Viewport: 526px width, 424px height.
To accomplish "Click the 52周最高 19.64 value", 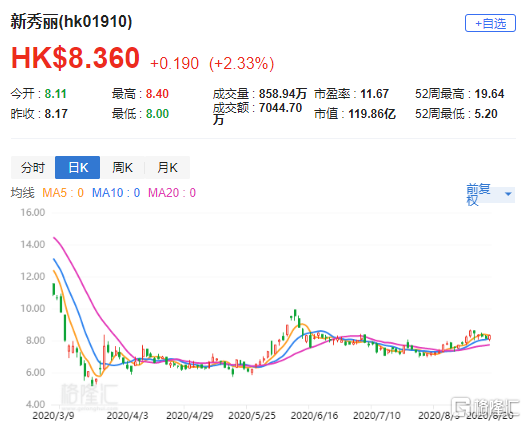I will click(460, 94).
